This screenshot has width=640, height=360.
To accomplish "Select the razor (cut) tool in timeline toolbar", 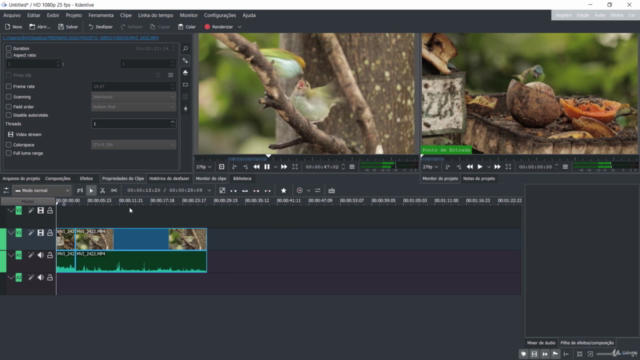I will [x=102, y=191].
